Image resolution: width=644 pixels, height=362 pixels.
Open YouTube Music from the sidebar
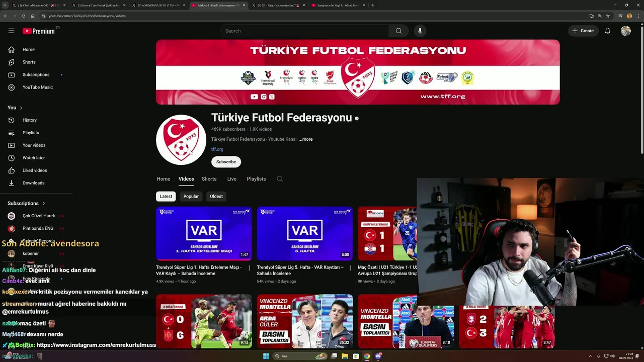[x=37, y=87]
